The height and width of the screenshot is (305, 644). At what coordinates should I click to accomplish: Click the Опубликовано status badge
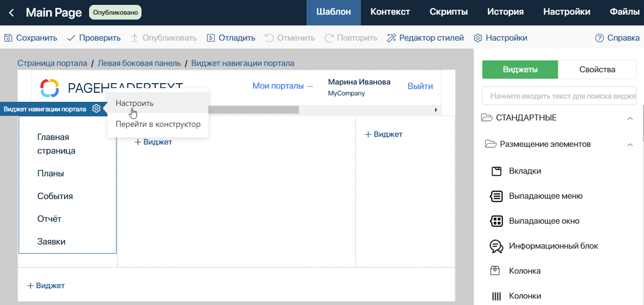coord(115,13)
